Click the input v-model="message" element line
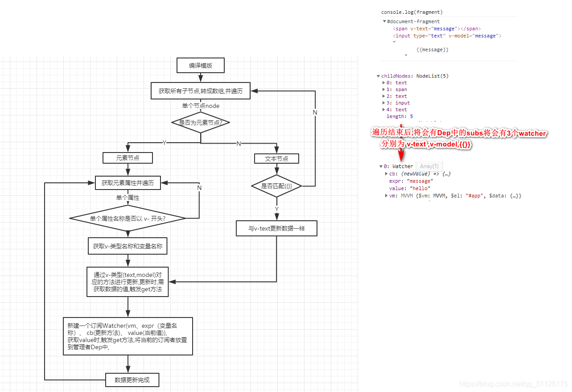 tap(447, 36)
